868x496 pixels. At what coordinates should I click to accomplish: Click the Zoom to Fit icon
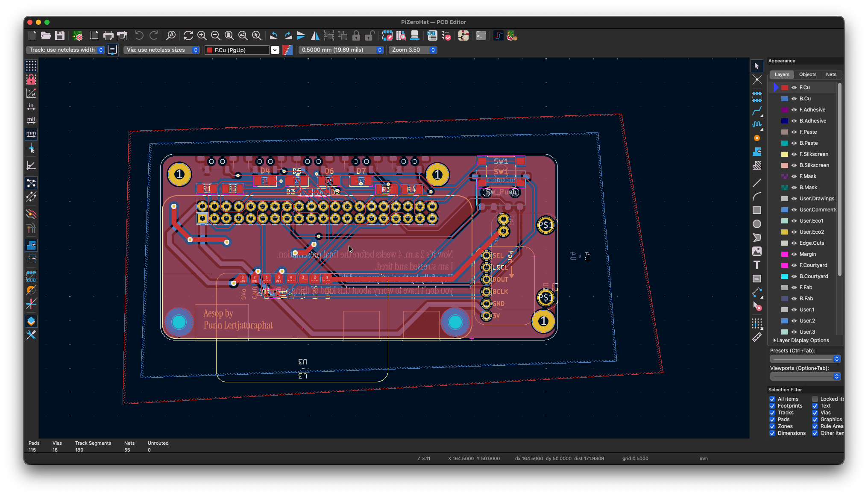229,36
